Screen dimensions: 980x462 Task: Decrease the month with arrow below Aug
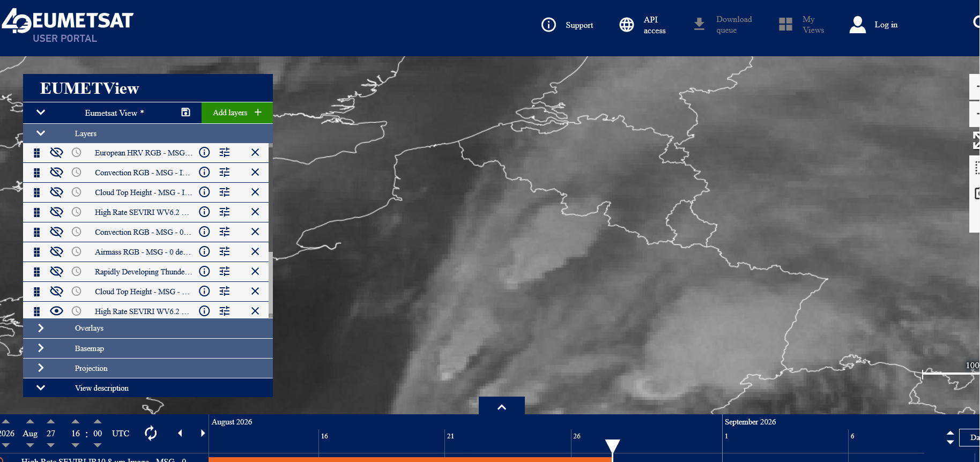[x=30, y=445]
